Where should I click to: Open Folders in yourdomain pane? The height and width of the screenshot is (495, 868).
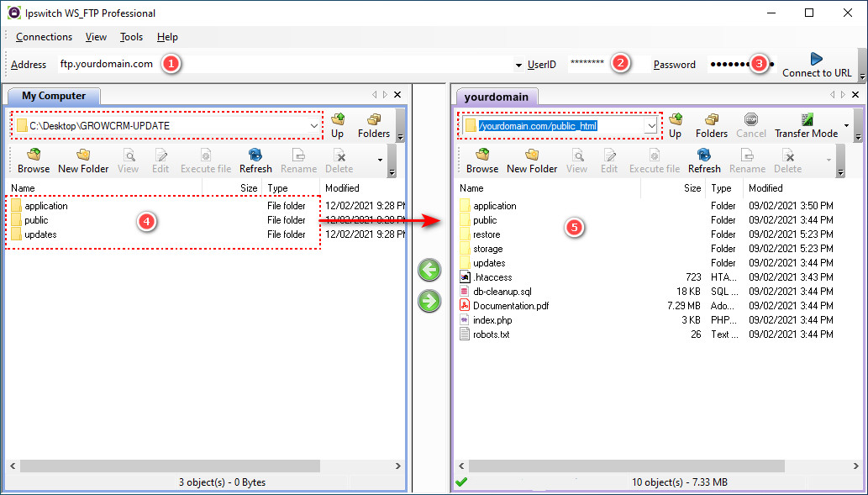[x=712, y=126]
